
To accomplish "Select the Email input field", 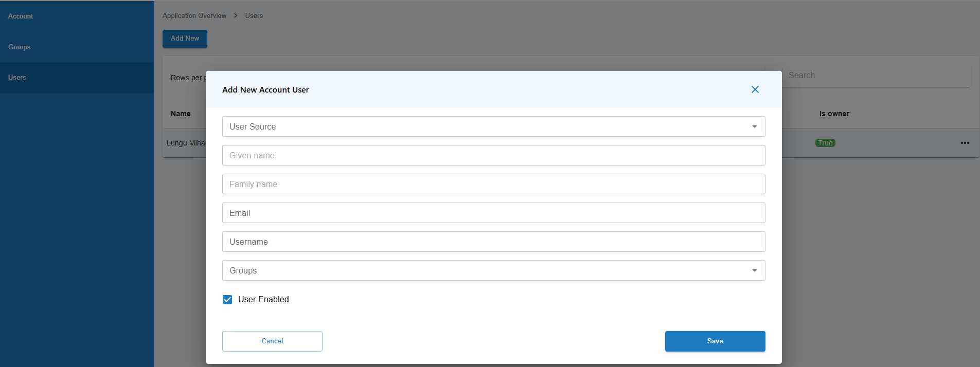I will (493, 213).
